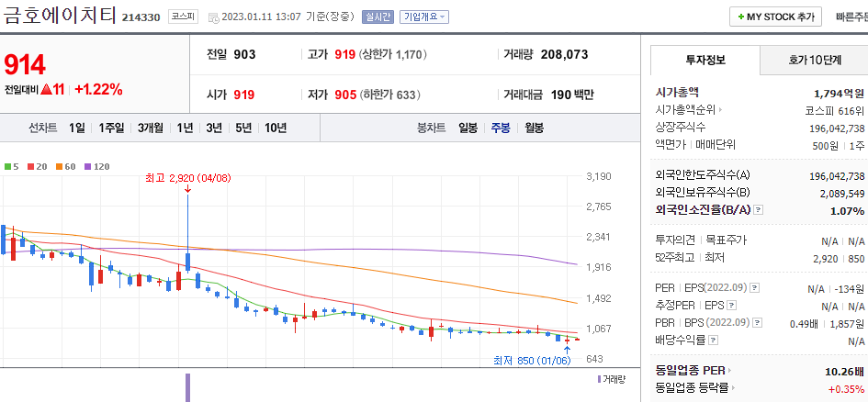
Task: Click the 동일업종 PER value 10.26배
Action: tap(844, 371)
